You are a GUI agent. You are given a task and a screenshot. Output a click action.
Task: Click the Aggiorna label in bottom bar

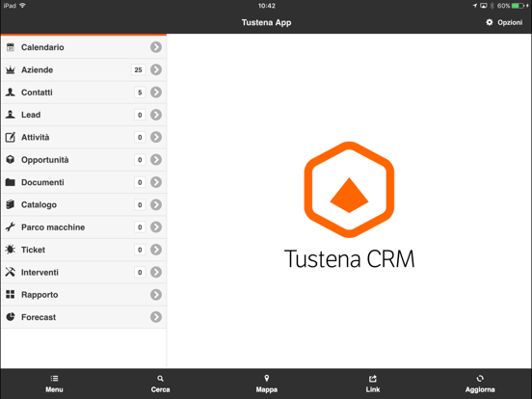(x=480, y=389)
